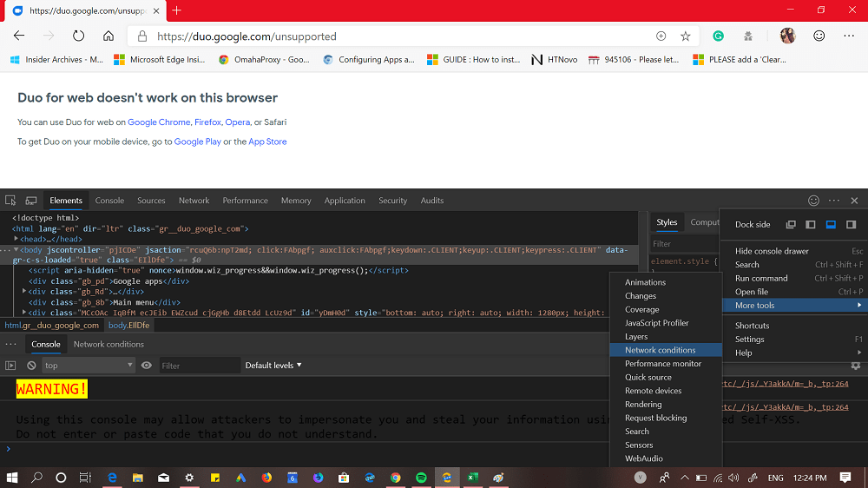This screenshot has width=868, height=488.
Task: Expand the More tools submenu
Action: [794, 305]
